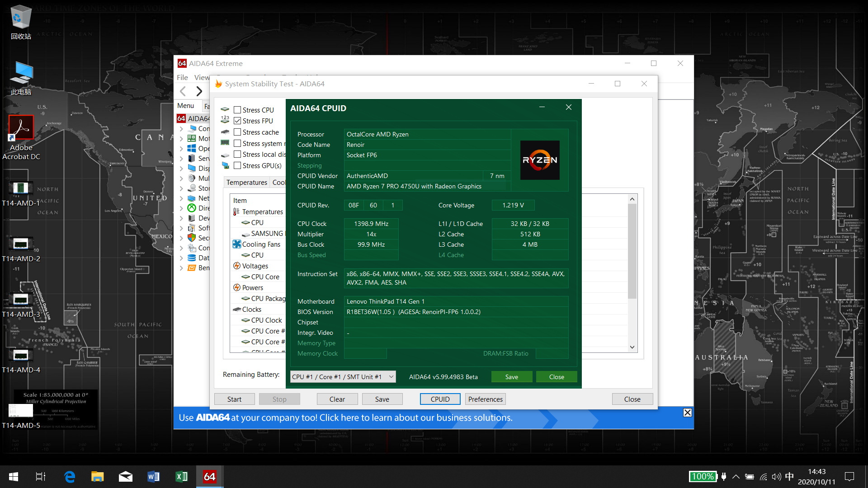
Task: Expand the Display tree node
Action: (181, 169)
